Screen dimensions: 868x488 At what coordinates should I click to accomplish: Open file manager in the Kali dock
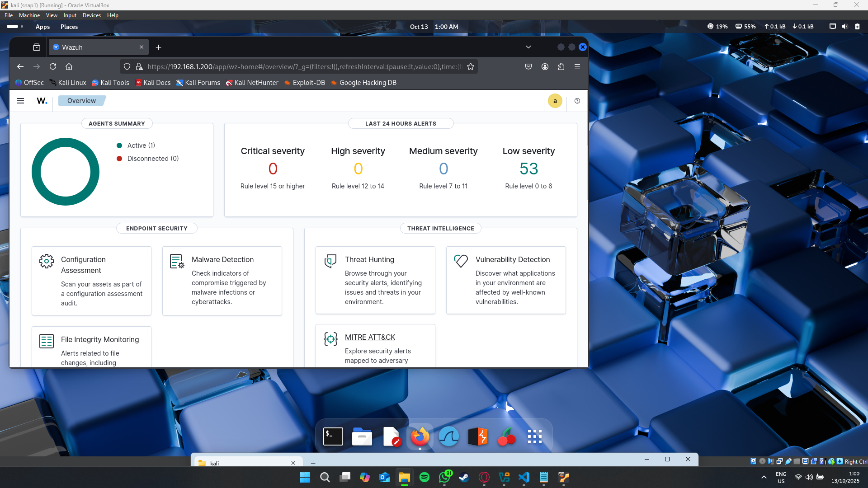pyautogui.click(x=362, y=436)
